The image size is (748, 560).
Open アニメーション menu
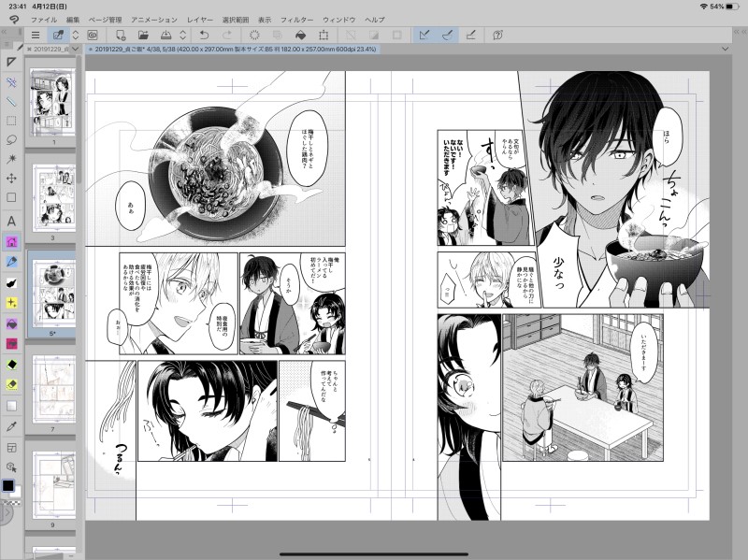(x=154, y=20)
